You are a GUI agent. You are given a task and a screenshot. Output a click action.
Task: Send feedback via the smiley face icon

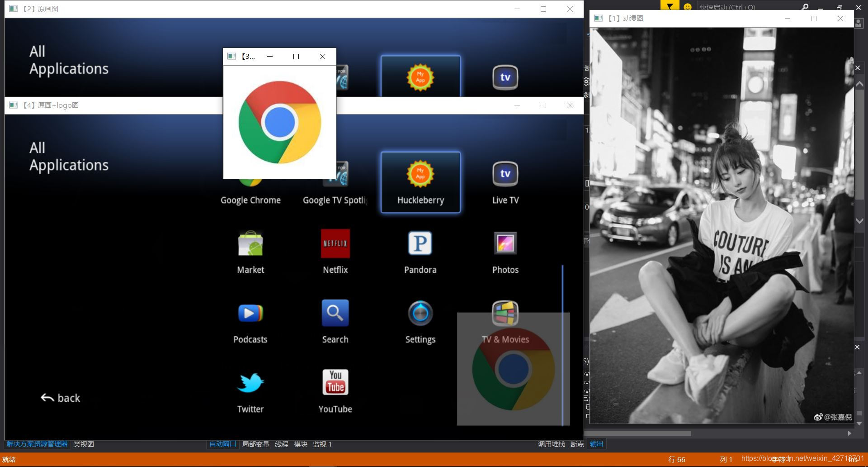tap(688, 7)
